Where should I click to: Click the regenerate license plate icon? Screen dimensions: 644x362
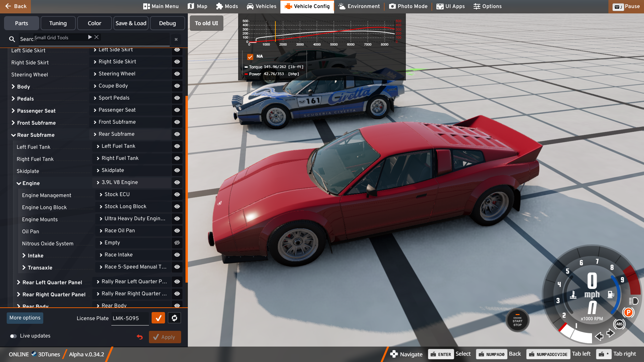174,318
